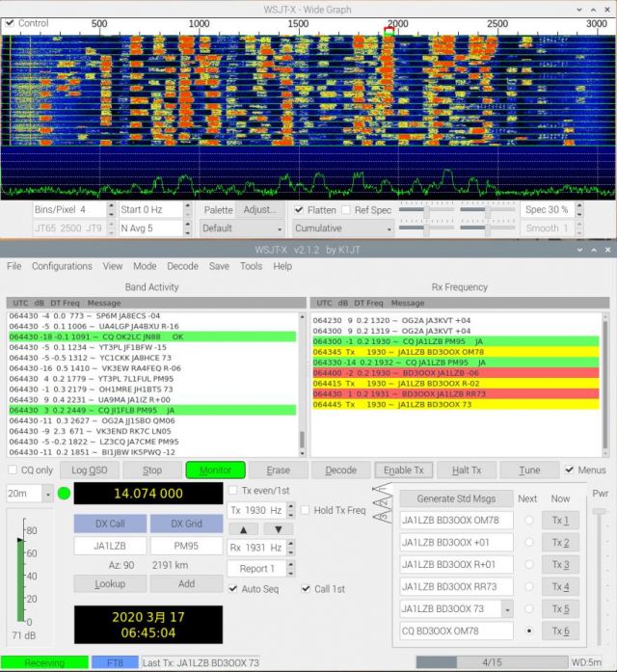617x672 pixels.
Task: Select Next radio button for CQ BD3OOX OM78
Action: [x=529, y=631]
